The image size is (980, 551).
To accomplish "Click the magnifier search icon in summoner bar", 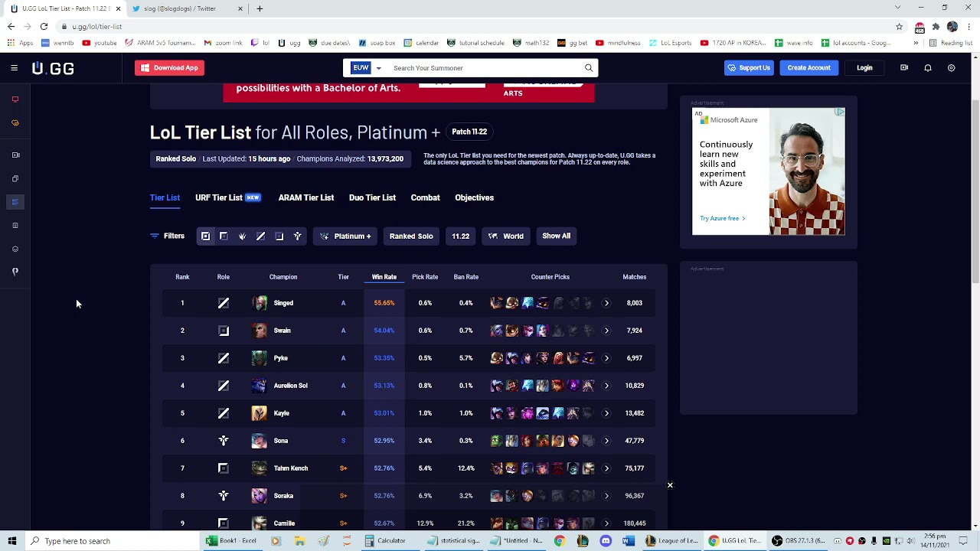I will 589,68.
